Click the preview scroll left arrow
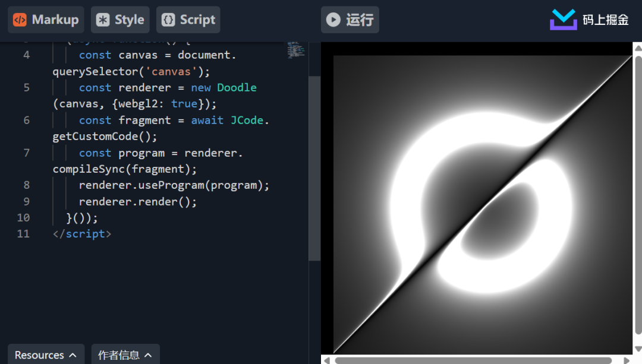This screenshot has width=642, height=364. tap(327, 360)
